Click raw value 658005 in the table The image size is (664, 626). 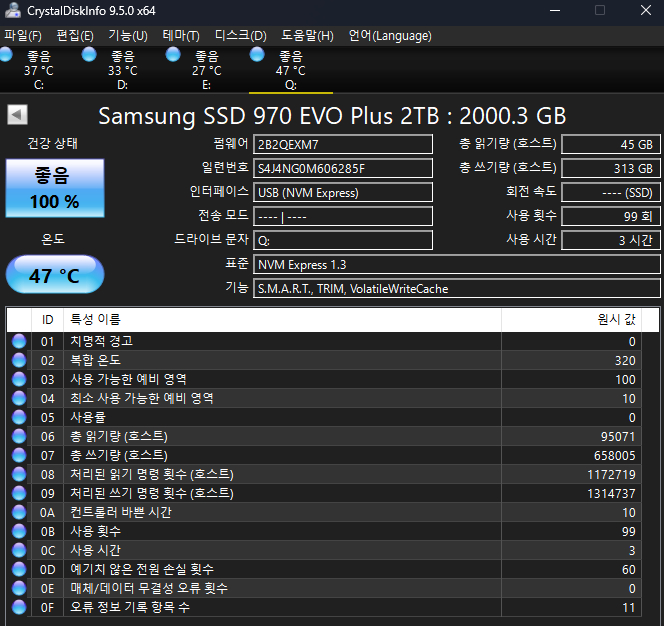614,455
